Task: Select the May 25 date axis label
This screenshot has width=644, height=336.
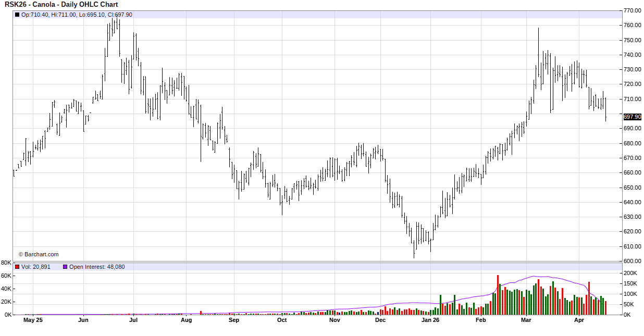Action: (33, 320)
